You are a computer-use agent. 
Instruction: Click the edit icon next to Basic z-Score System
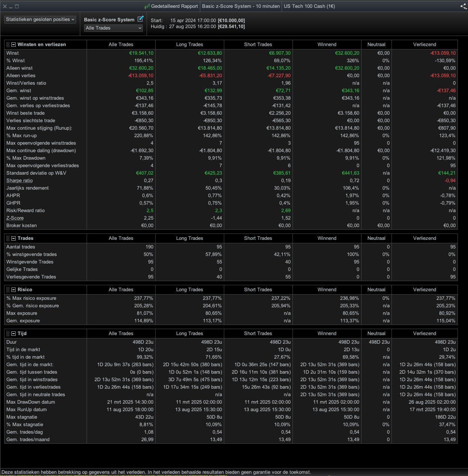pos(141,19)
